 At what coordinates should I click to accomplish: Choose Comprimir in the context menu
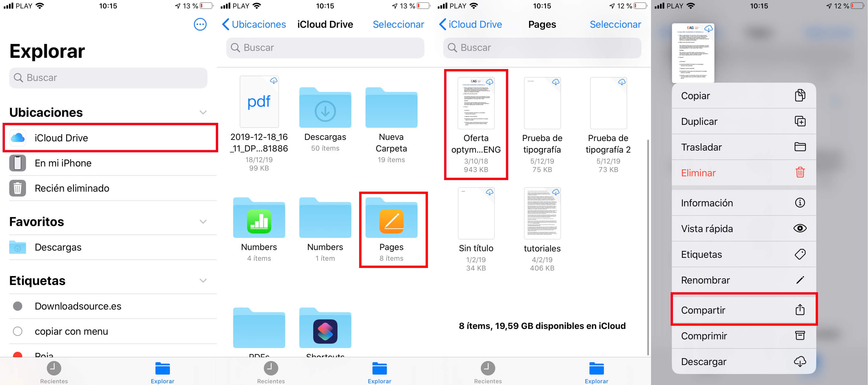(x=744, y=336)
